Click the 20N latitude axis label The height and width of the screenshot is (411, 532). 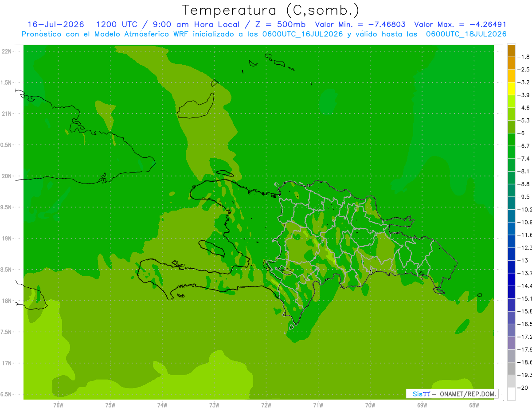7,176
